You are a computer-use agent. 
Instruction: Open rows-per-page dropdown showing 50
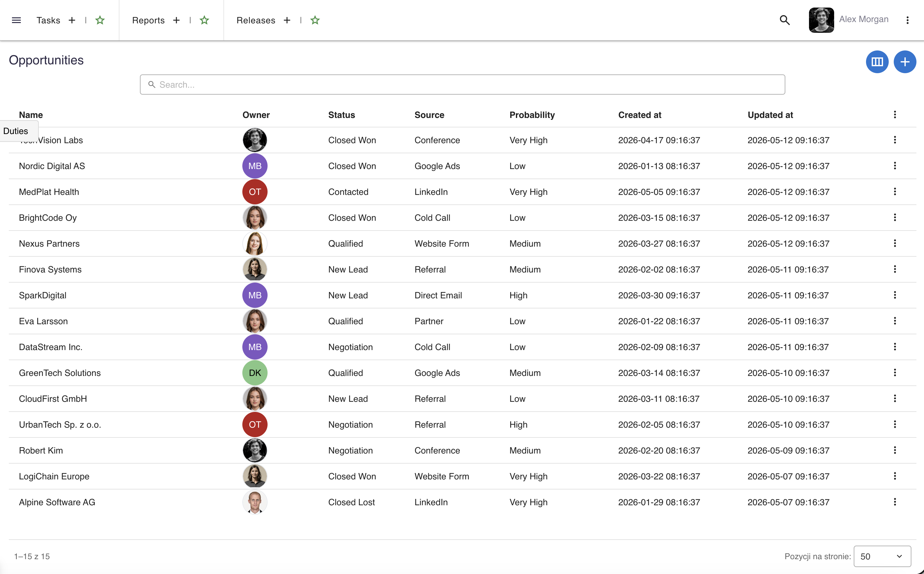[882, 556]
